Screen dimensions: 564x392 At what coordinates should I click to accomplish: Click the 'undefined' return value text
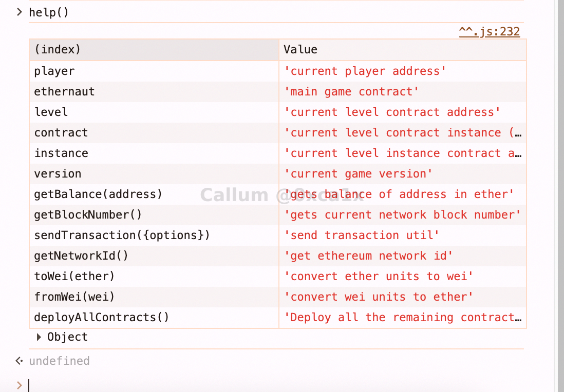click(x=60, y=361)
